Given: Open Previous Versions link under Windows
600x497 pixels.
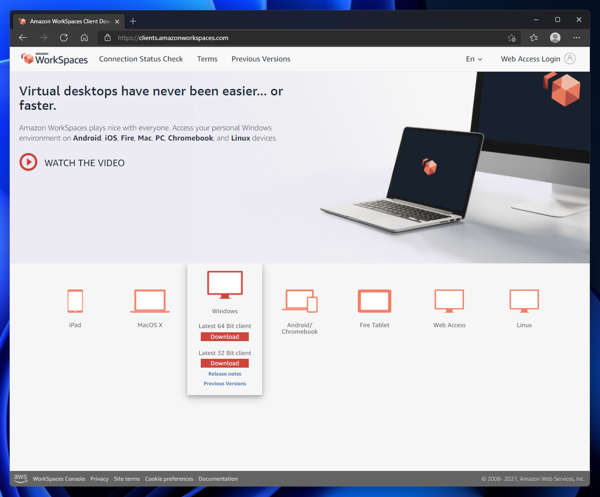Looking at the screenshot, I should tap(225, 383).
